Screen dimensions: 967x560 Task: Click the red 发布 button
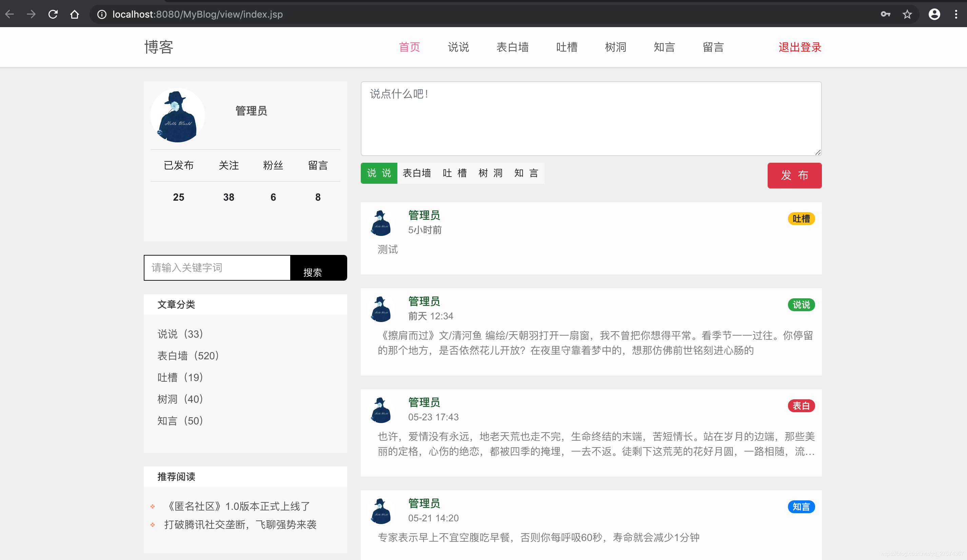pyautogui.click(x=794, y=175)
